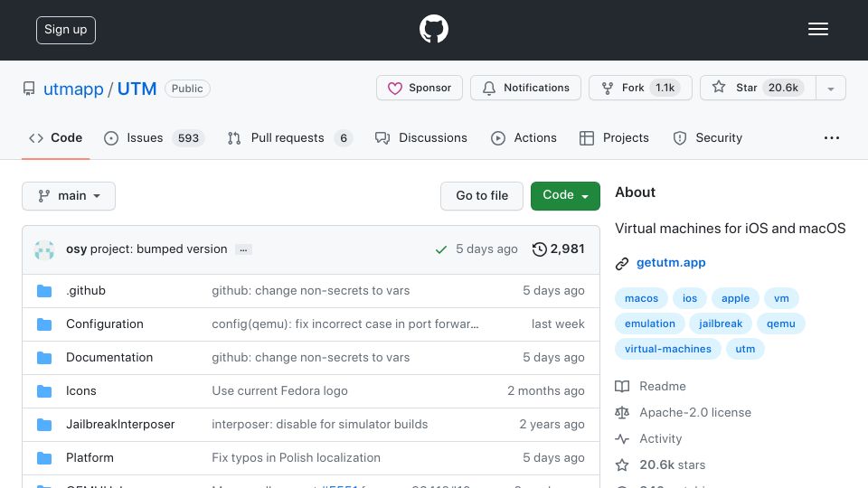Select the qemu topic tag

click(780, 324)
